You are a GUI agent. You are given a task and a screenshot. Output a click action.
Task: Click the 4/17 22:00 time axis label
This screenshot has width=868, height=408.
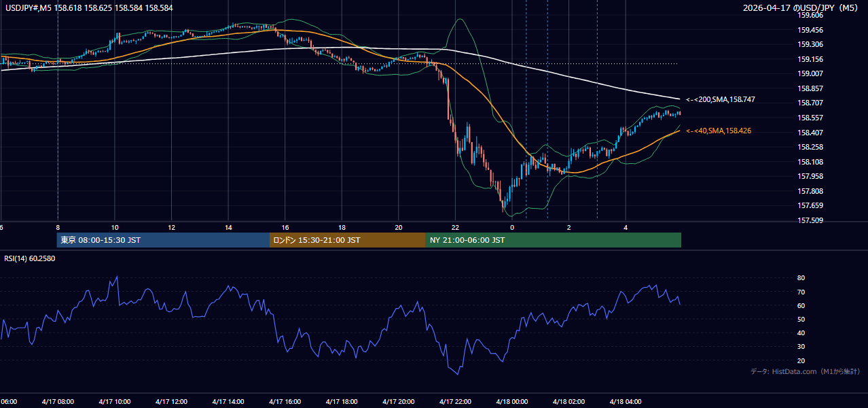[455, 401]
